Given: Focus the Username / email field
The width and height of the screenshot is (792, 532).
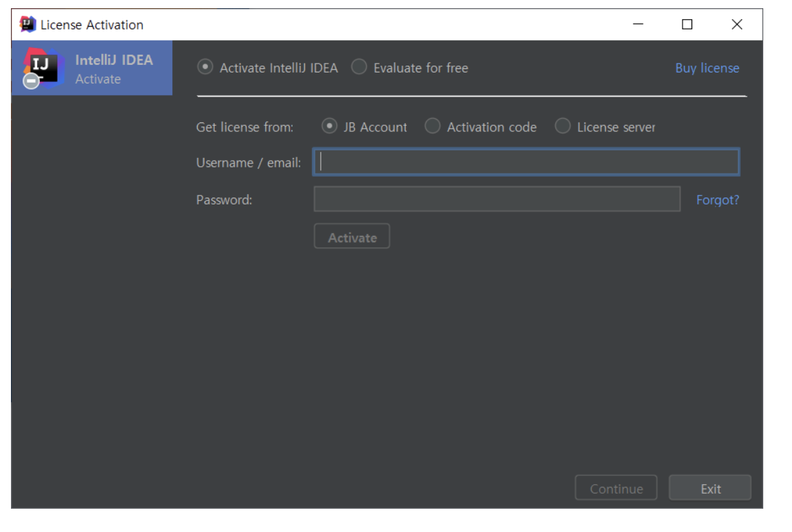Looking at the screenshot, I should pyautogui.click(x=527, y=162).
